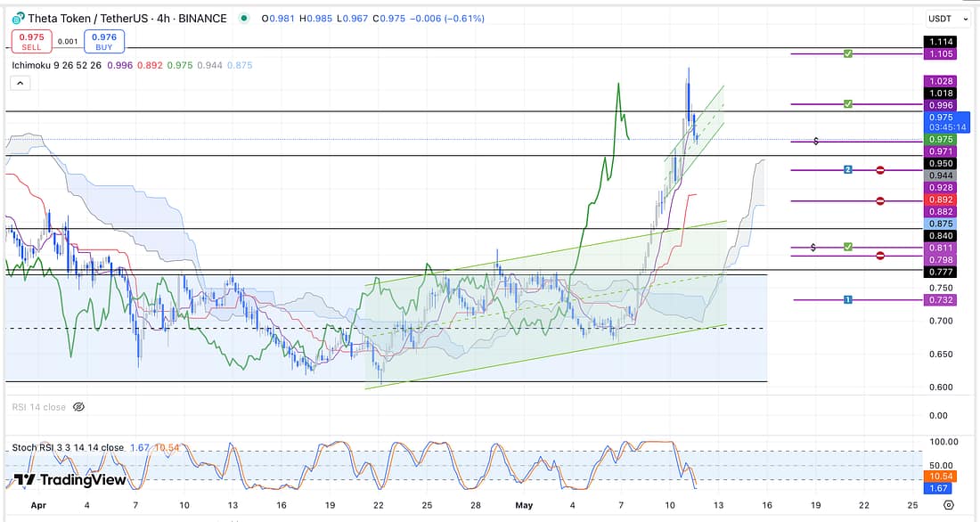Show the hidden RSI indicator via eye icon

(78, 407)
